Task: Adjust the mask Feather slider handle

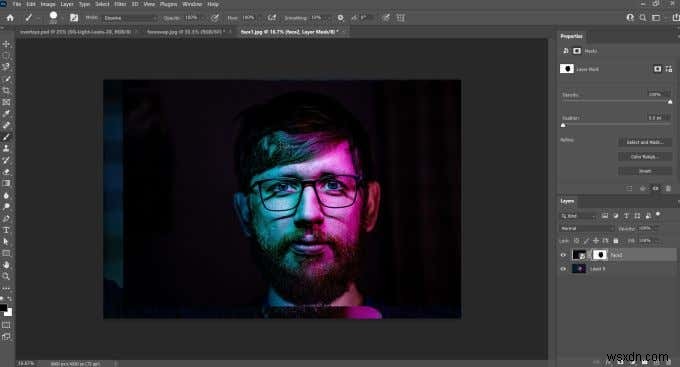Action: click(563, 125)
